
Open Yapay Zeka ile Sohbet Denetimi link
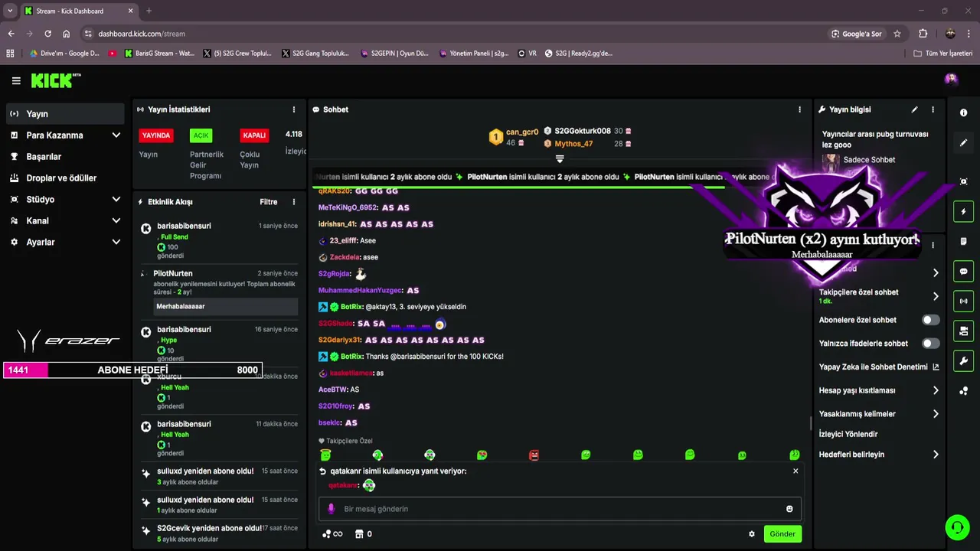coord(879,367)
